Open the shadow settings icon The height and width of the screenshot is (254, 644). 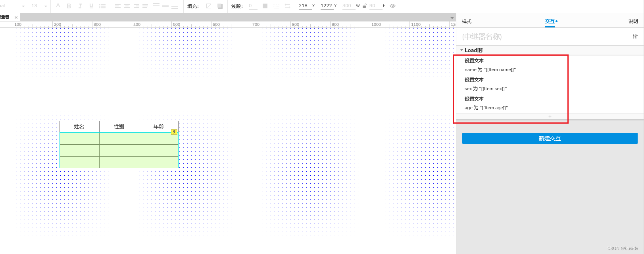220,6
